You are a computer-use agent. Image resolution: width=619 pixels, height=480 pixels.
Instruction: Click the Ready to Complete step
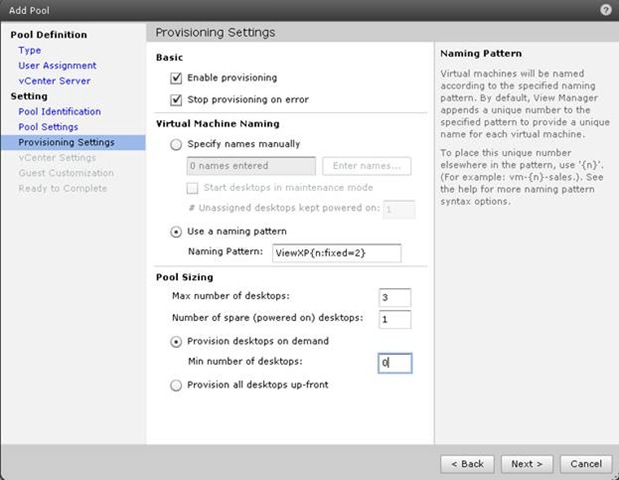pyautogui.click(x=63, y=189)
